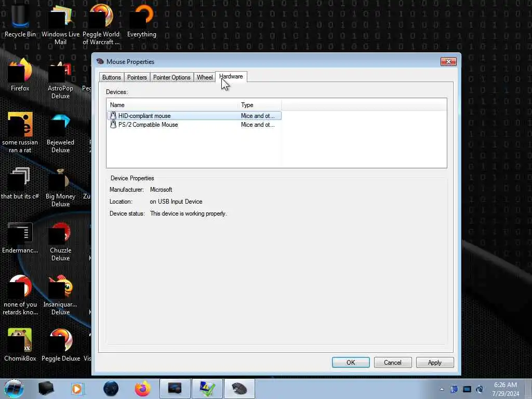Click the Apply button

tap(435, 362)
